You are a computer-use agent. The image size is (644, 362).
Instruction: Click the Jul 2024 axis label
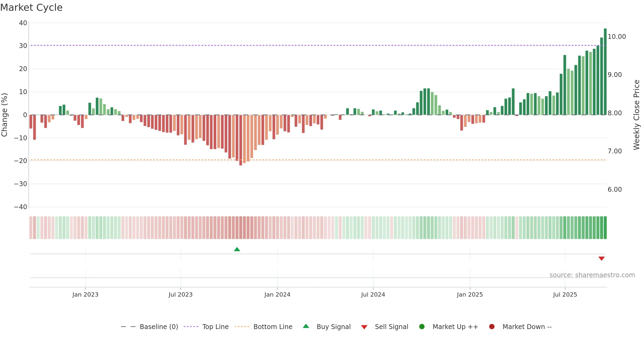point(373,295)
